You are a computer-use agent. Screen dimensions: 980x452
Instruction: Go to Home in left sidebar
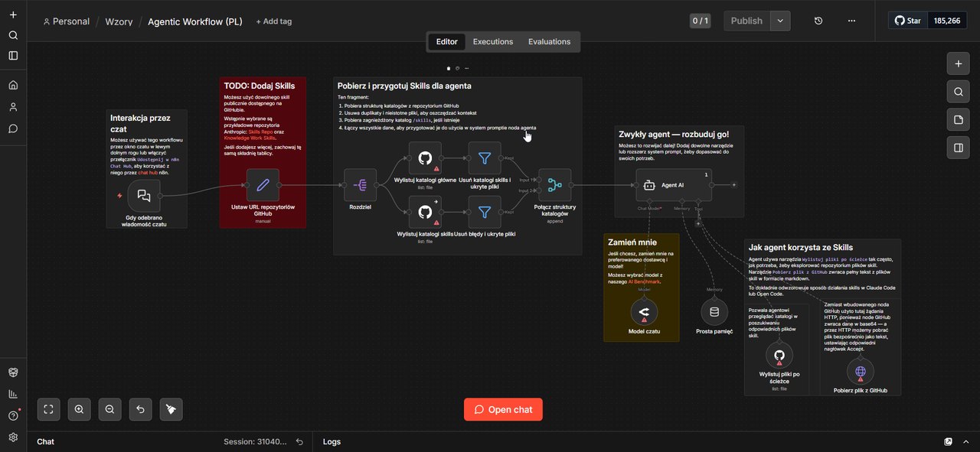tap(13, 85)
